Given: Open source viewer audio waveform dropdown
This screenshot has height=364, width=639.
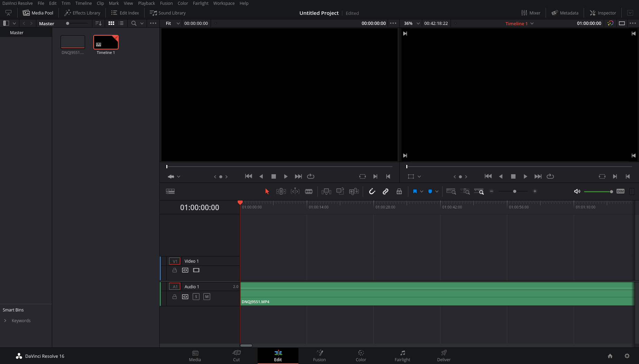Looking at the screenshot, I should pyautogui.click(x=178, y=176).
